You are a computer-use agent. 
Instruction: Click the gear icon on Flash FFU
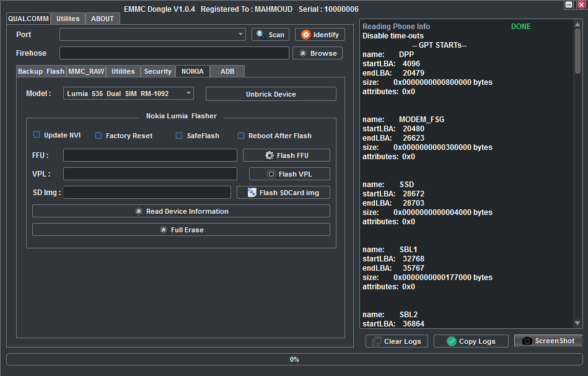pyautogui.click(x=270, y=155)
